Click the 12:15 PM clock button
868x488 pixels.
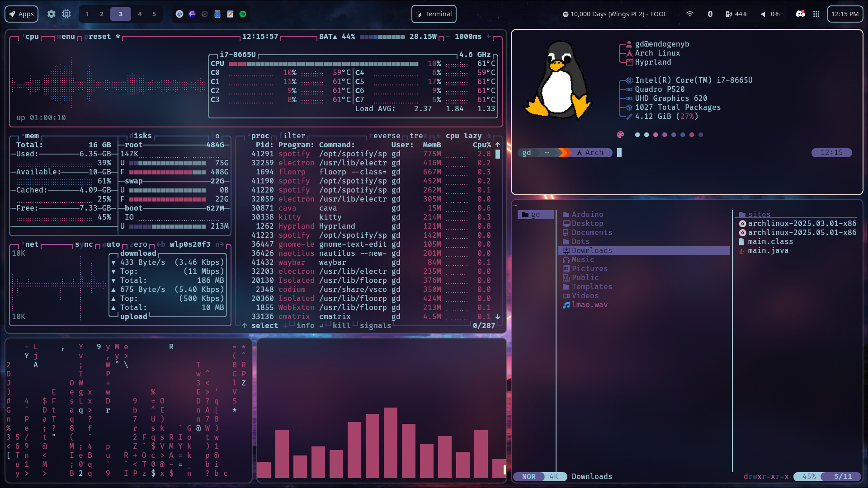[845, 14]
